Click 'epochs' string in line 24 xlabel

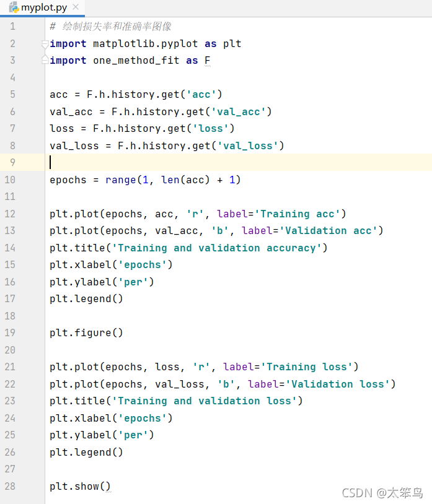click(x=142, y=419)
